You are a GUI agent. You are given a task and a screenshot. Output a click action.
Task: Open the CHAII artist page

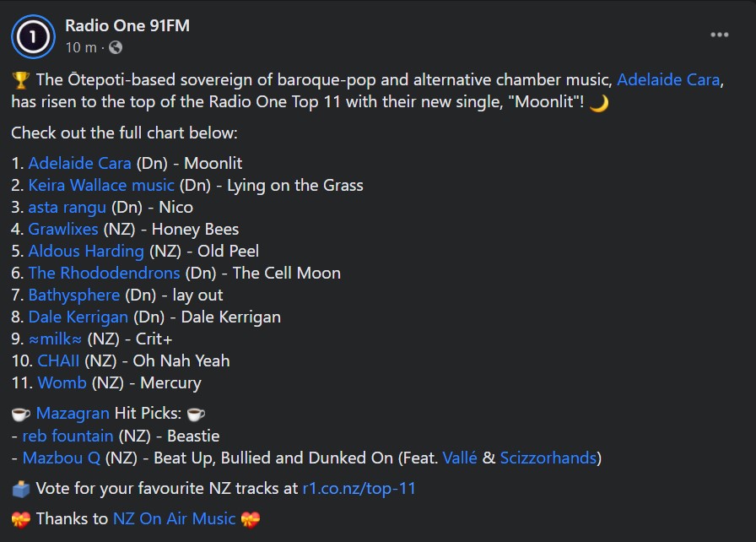click(59, 360)
